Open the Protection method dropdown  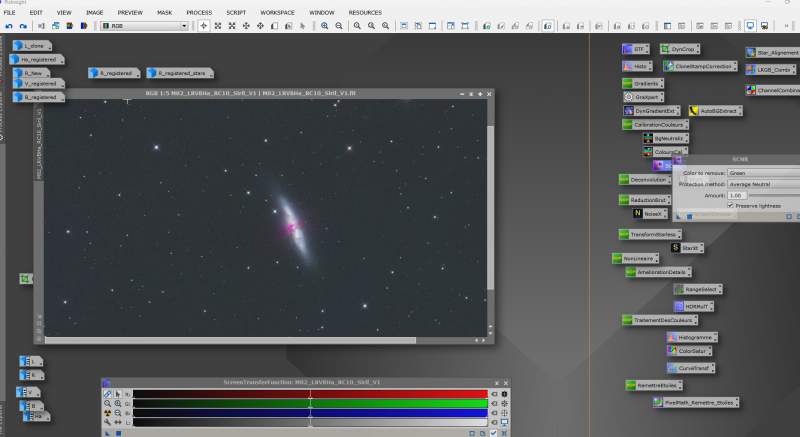pyautogui.click(x=763, y=184)
